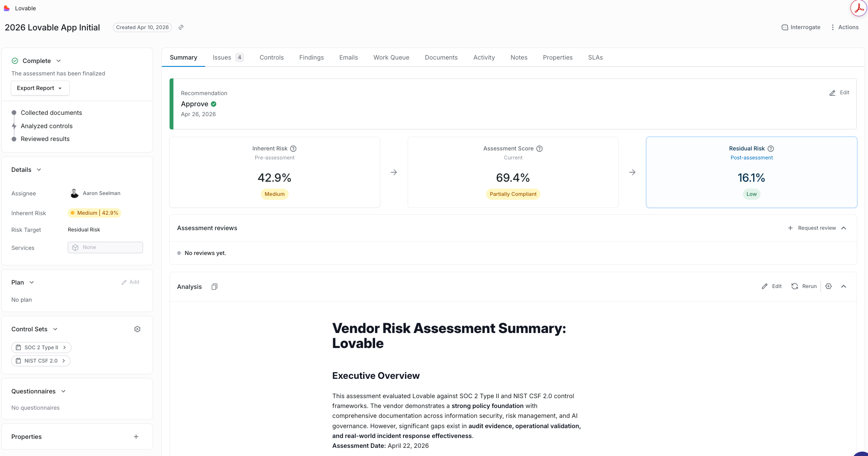Open the Adobe PDF extension icon

[x=859, y=8]
